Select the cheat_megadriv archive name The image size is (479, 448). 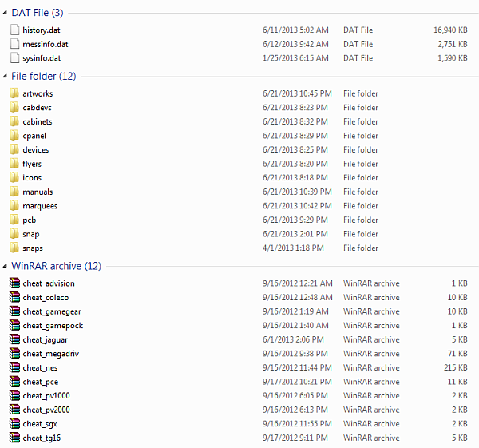click(x=51, y=354)
